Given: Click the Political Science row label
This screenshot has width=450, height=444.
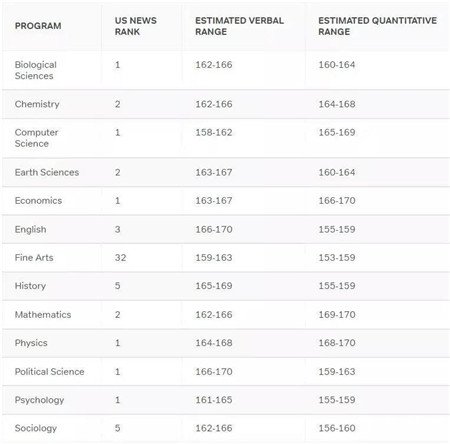Looking at the screenshot, I should click(x=49, y=371).
